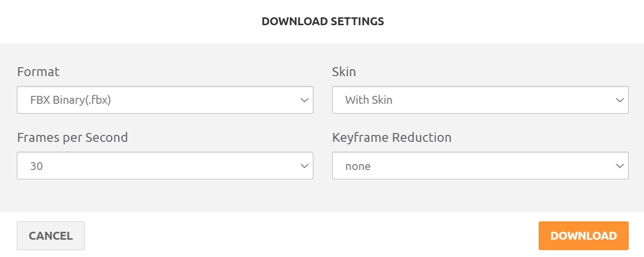Click the "With Skin" selected value
Viewport: 644px width, 257px height.
(369, 100)
